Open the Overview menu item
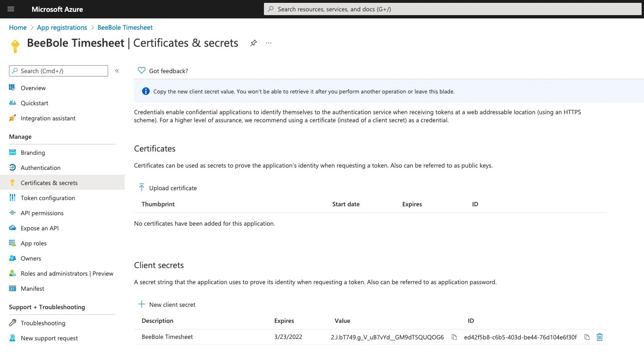This screenshot has height=363, width=644. coord(33,88)
